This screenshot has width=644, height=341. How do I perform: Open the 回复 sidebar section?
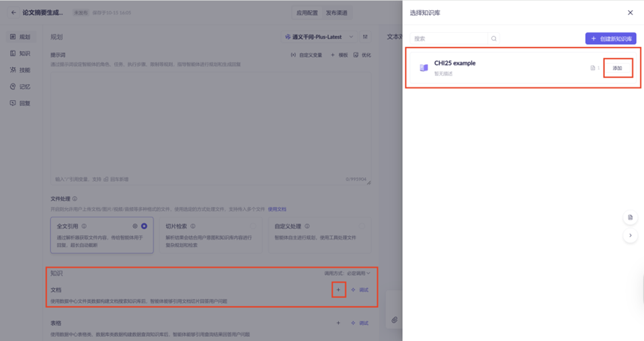21,103
